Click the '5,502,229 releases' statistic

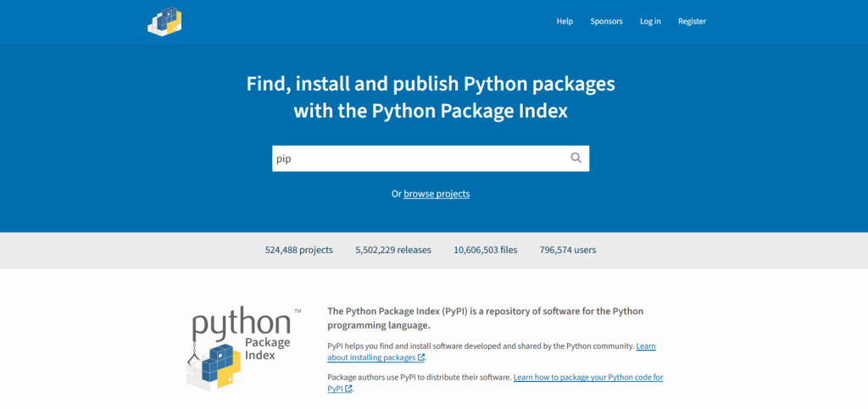[x=392, y=250]
